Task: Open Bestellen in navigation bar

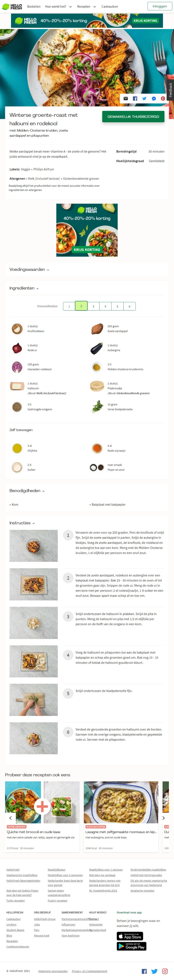Action: 34,6
